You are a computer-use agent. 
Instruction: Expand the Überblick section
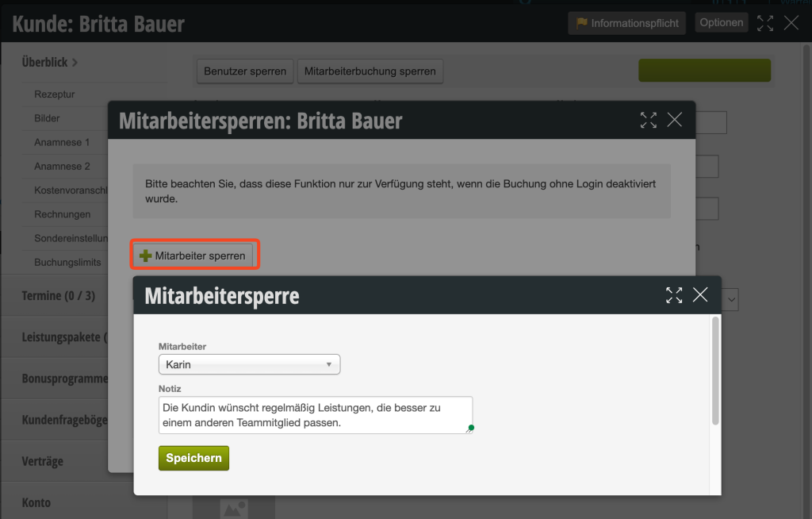(x=50, y=62)
